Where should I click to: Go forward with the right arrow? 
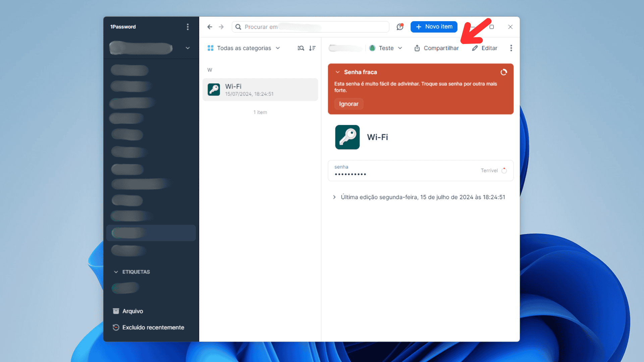221,27
